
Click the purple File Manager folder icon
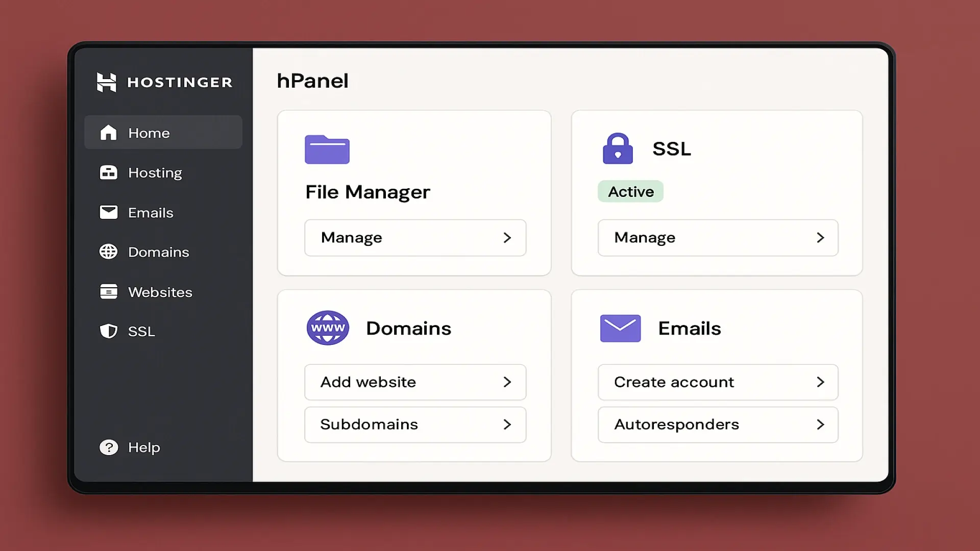pyautogui.click(x=327, y=149)
